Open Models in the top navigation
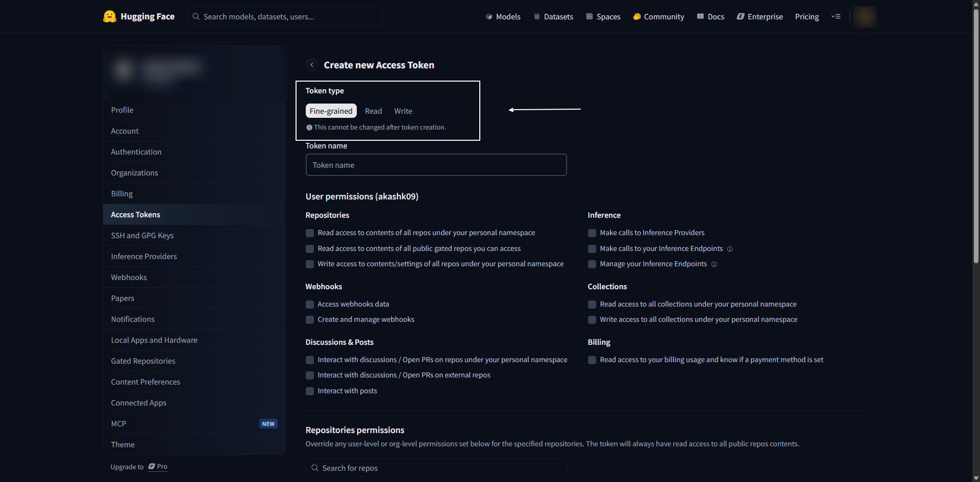Image resolution: width=980 pixels, height=482 pixels. (503, 16)
